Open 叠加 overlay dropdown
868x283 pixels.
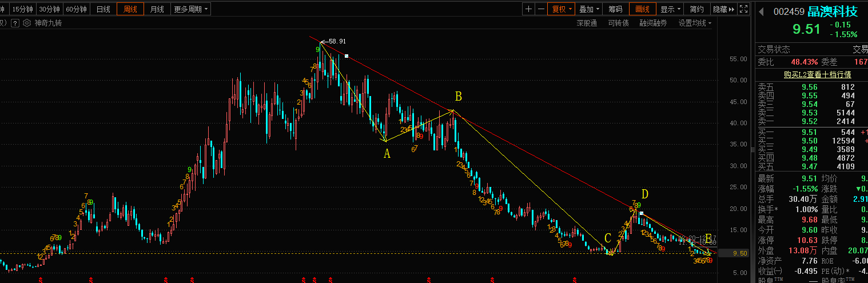(x=589, y=9)
